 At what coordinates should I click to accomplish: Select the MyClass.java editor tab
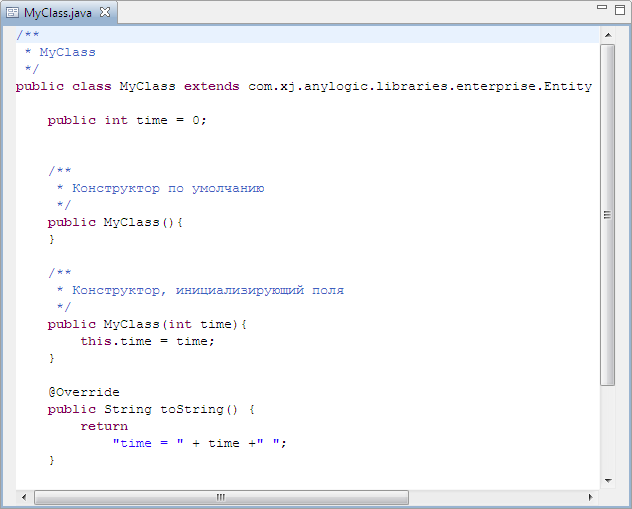click(x=59, y=12)
